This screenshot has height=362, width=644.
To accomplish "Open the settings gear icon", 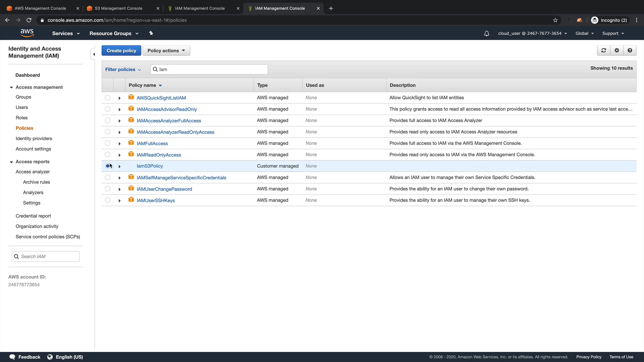I will [x=616, y=50].
